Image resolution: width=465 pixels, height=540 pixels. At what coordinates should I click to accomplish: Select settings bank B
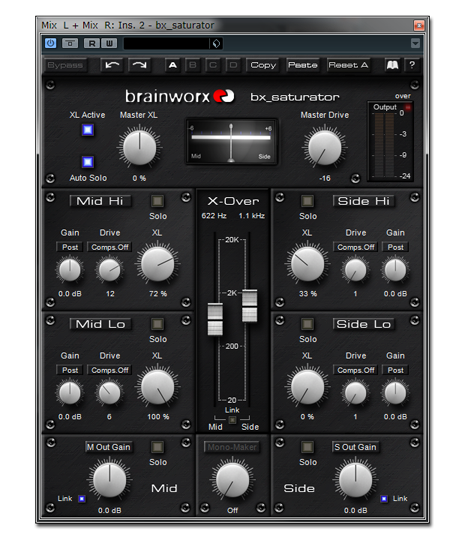coord(193,65)
